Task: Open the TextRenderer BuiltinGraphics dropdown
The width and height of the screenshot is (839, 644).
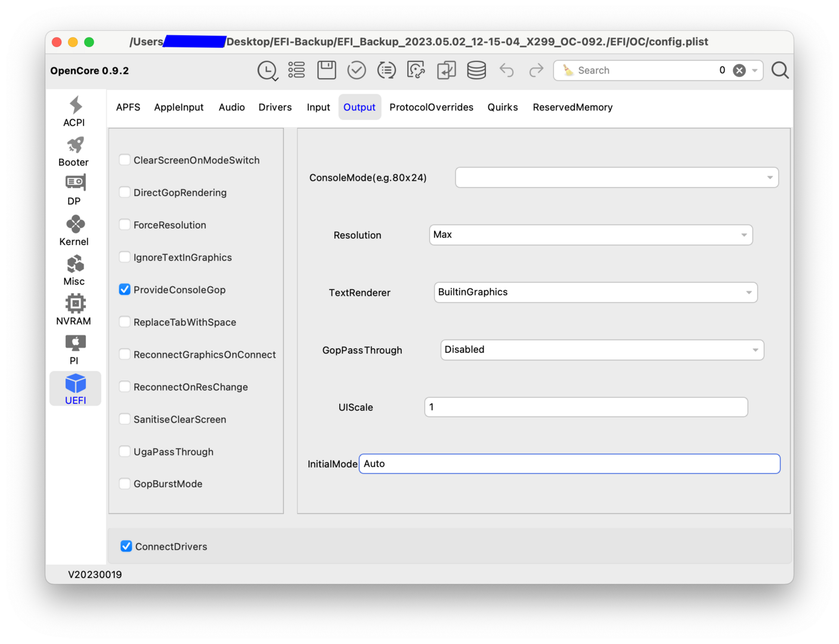Action: click(x=596, y=292)
